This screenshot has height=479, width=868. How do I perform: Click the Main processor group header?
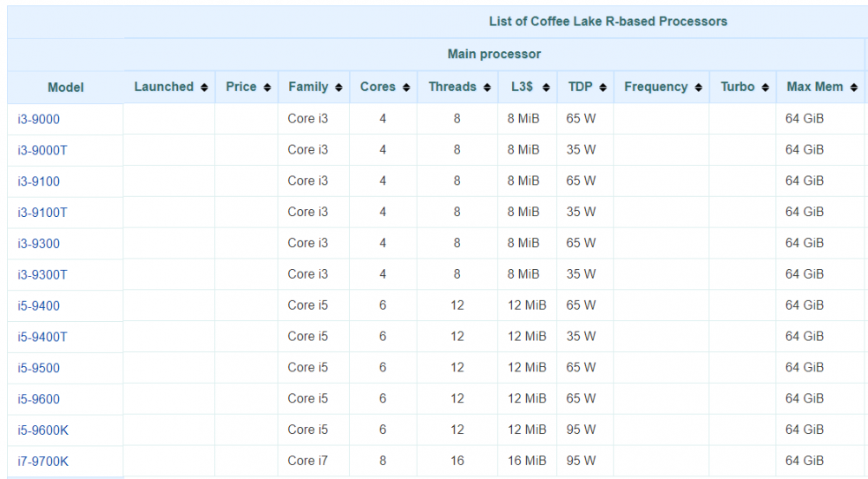[x=494, y=54]
